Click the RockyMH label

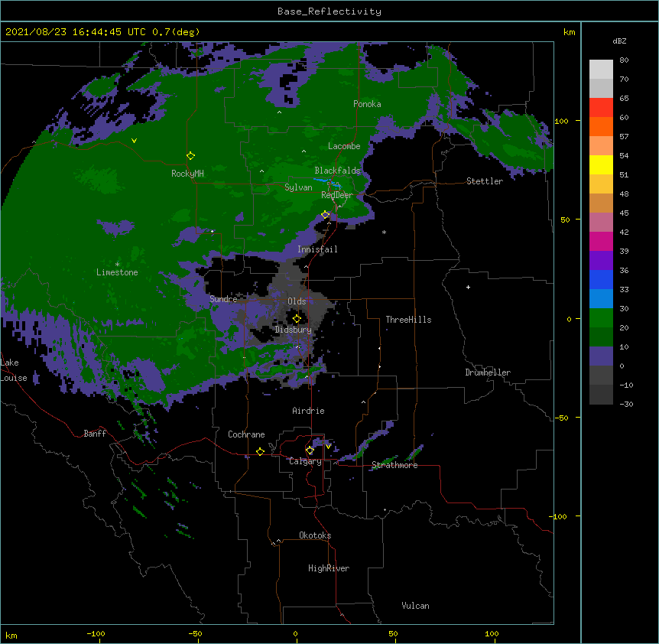(187, 174)
